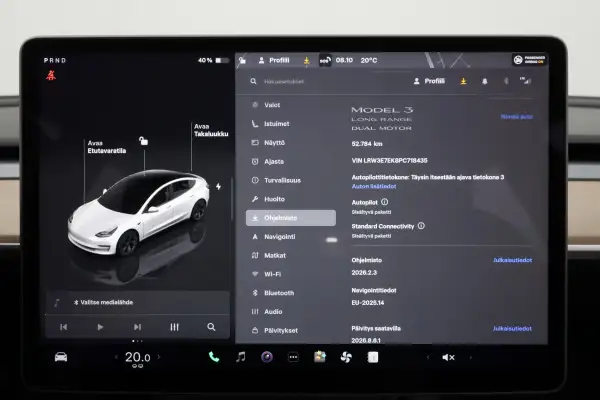Tap the PRND gear indicator

pos(55,60)
